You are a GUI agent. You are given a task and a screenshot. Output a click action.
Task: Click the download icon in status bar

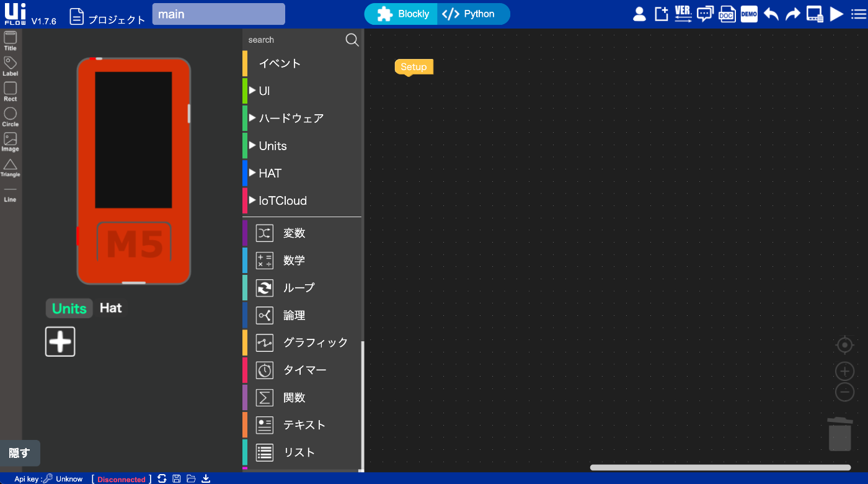206,478
